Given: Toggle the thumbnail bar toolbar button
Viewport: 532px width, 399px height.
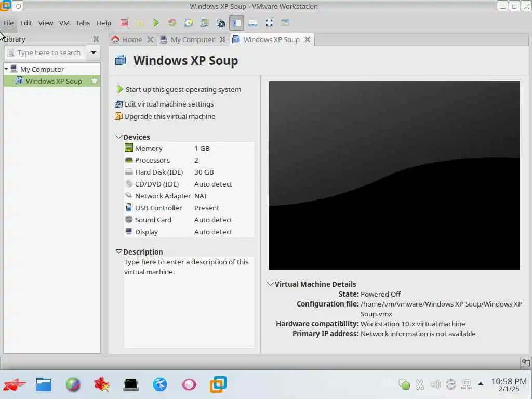Looking at the screenshot, I should point(253,23).
